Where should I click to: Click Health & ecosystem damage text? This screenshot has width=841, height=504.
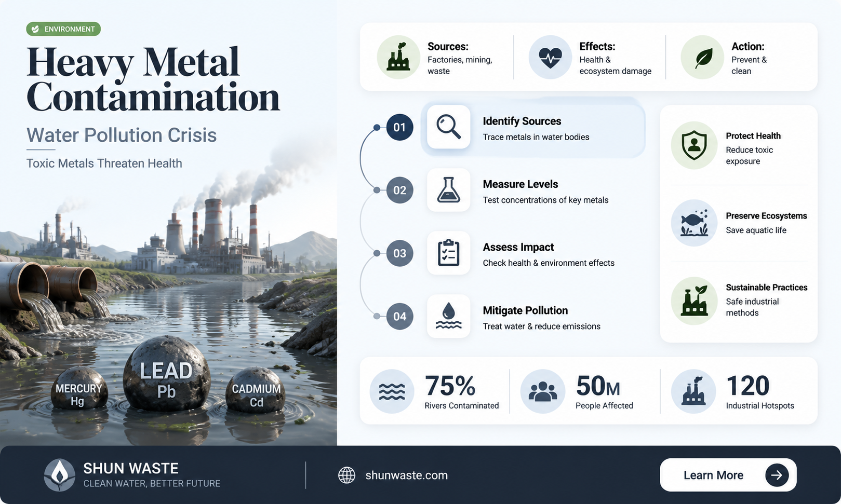coord(615,65)
